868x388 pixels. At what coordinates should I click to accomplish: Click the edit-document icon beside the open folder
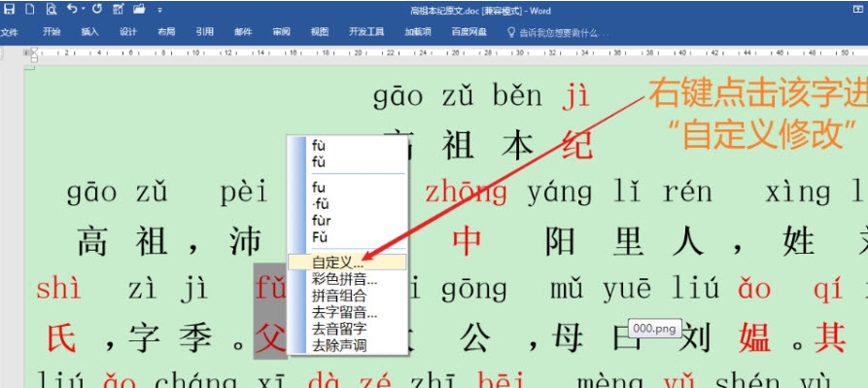118,9
